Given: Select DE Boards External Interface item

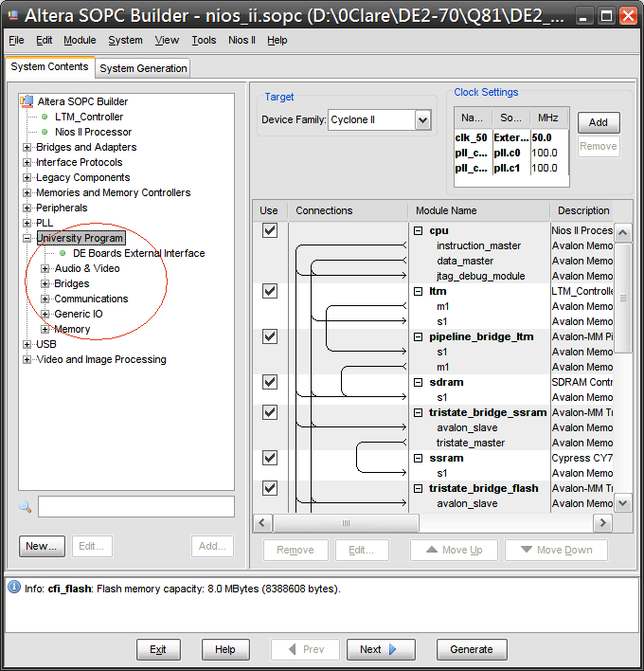Looking at the screenshot, I should pyautogui.click(x=138, y=253).
